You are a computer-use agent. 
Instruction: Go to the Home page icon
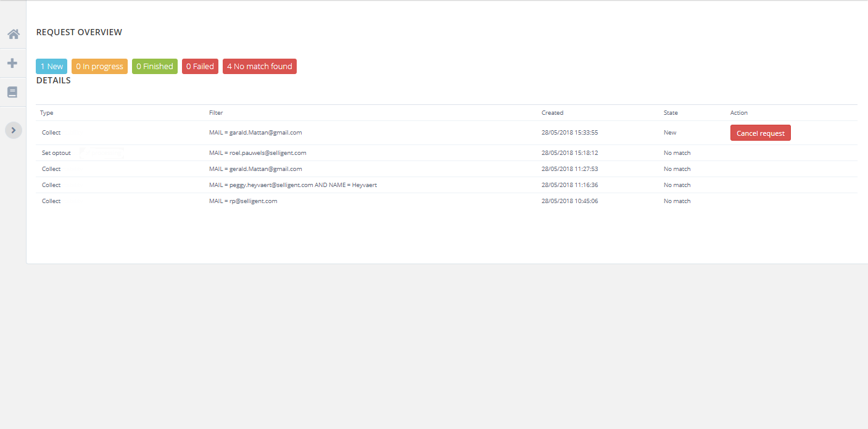(13, 34)
